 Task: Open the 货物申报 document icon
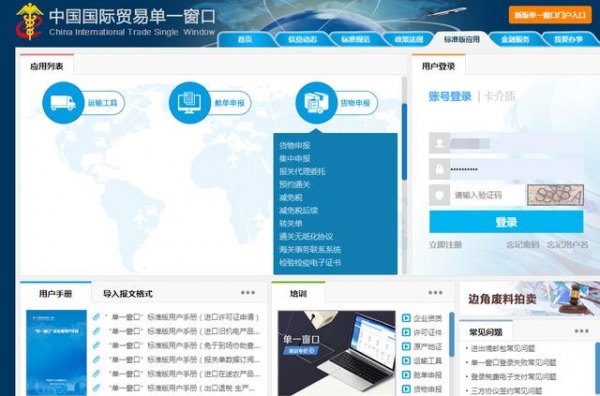[x=316, y=103]
